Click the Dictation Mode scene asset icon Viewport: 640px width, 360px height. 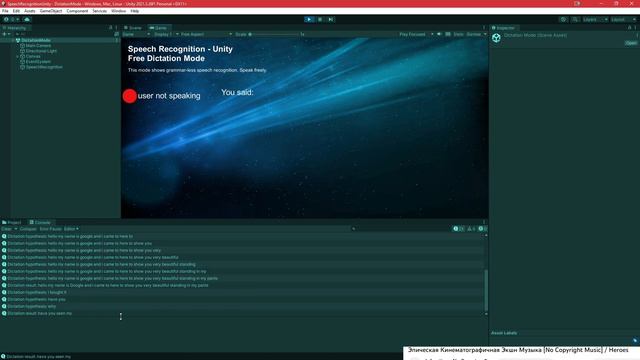pos(496,38)
